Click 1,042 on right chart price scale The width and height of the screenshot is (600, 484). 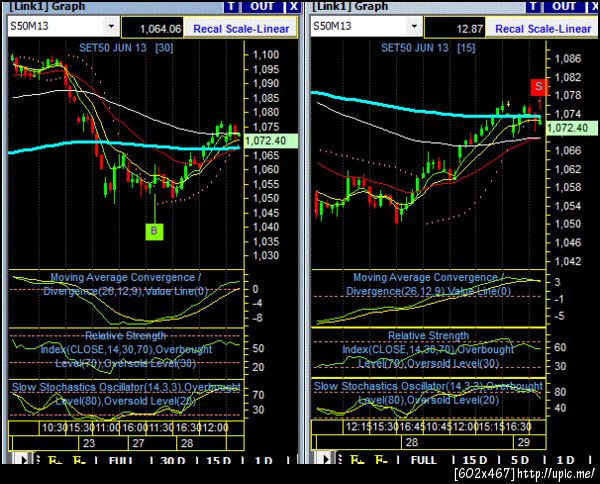tap(568, 261)
